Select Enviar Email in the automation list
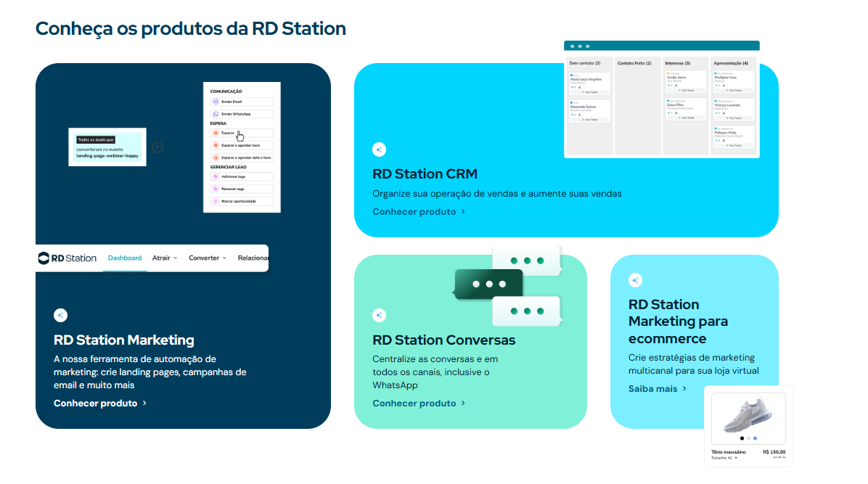The height and width of the screenshot is (484, 868). tap(242, 102)
